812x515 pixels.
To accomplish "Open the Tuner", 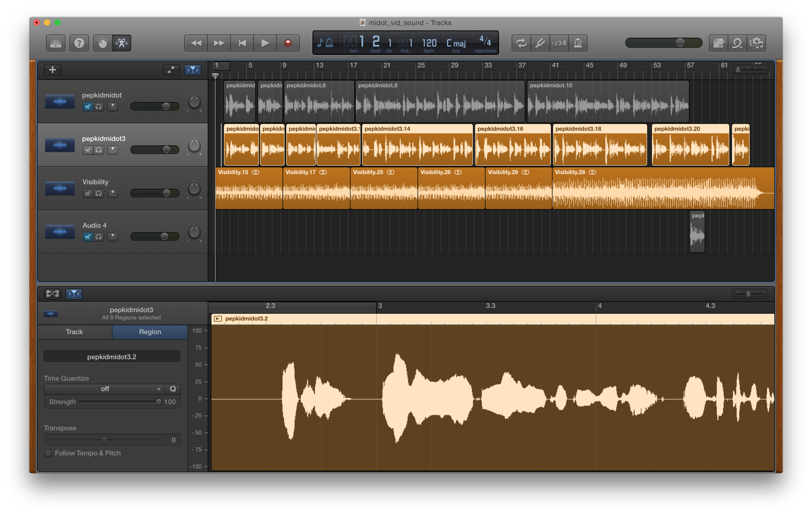I will (540, 43).
